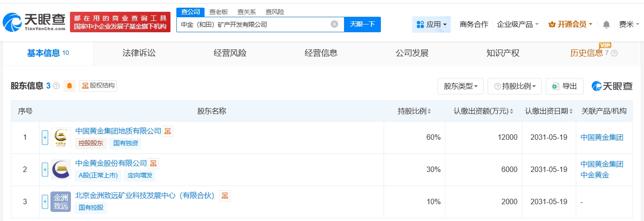The width and height of the screenshot is (644, 221).
Task: Open the 应用 dropdown menu
Action: point(431,25)
